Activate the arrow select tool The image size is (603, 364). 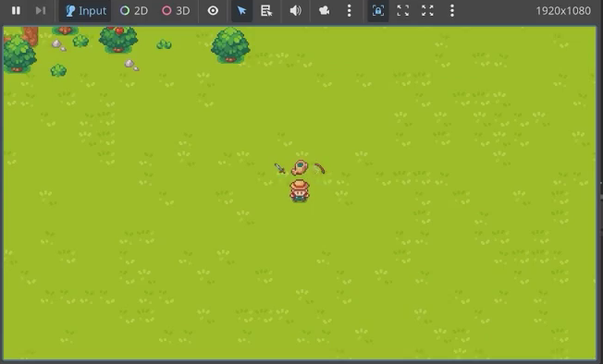(x=241, y=11)
